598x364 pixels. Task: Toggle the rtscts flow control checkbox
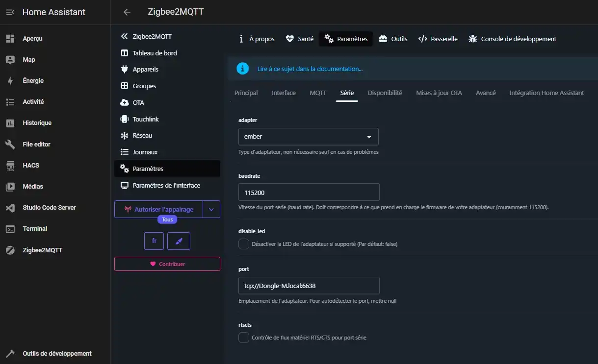[x=244, y=338]
